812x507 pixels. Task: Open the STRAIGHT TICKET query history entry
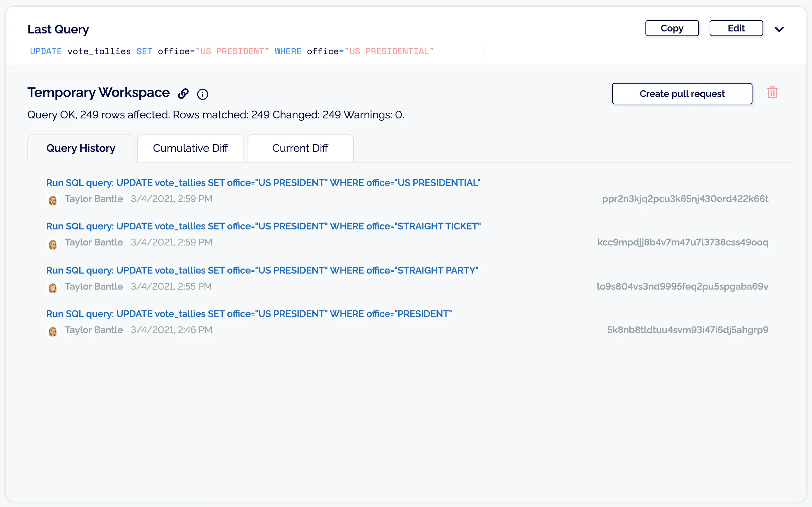pyautogui.click(x=263, y=226)
